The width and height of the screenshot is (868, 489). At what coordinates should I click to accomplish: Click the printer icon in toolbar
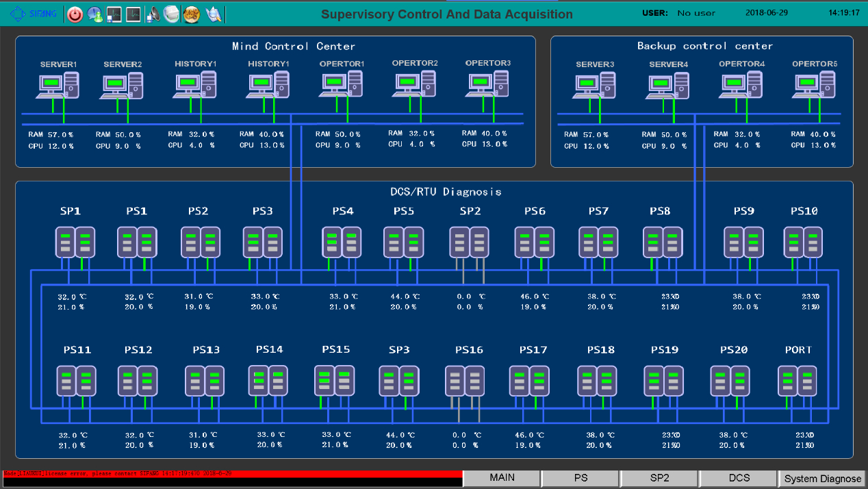[x=172, y=14]
